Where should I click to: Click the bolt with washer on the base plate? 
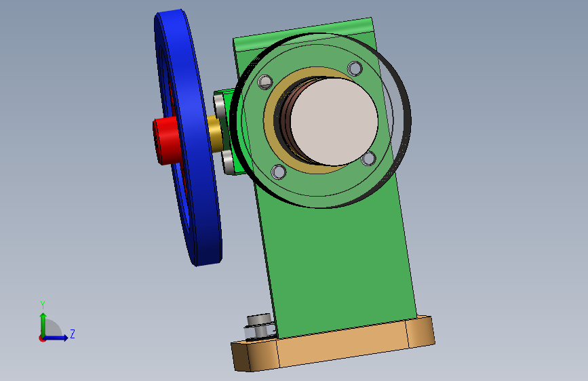(x=260, y=326)
